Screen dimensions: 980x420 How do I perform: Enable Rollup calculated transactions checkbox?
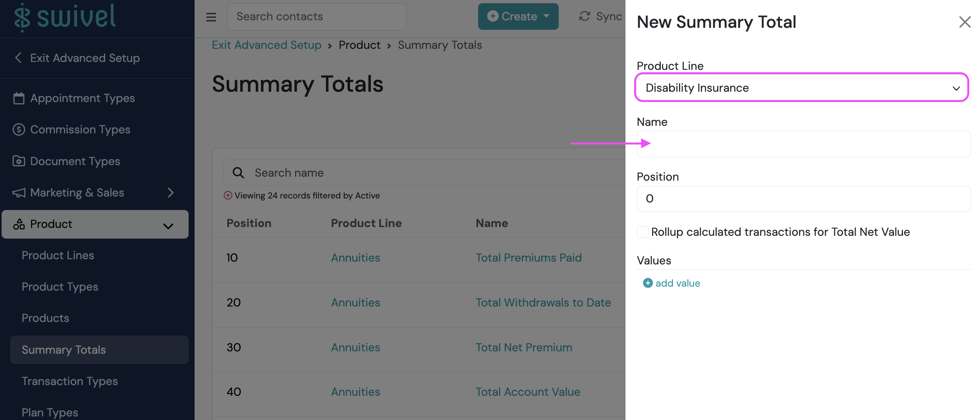coord(642,232)
